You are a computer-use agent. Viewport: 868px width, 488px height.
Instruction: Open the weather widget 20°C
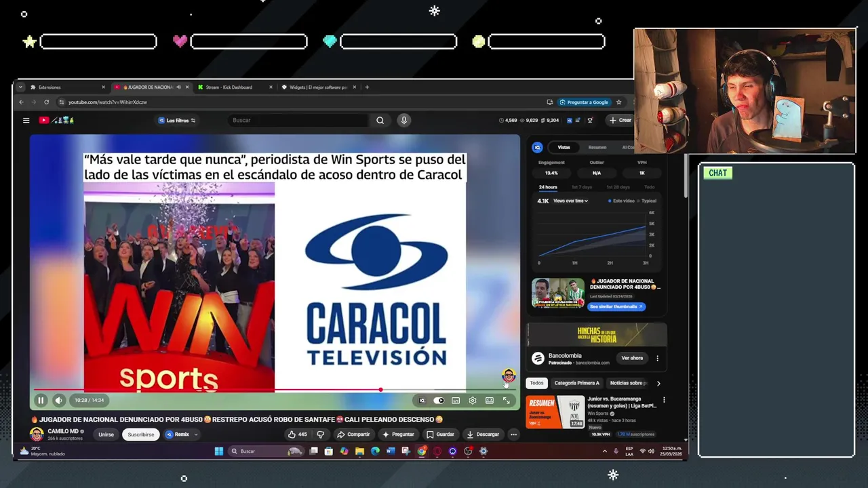43,451
